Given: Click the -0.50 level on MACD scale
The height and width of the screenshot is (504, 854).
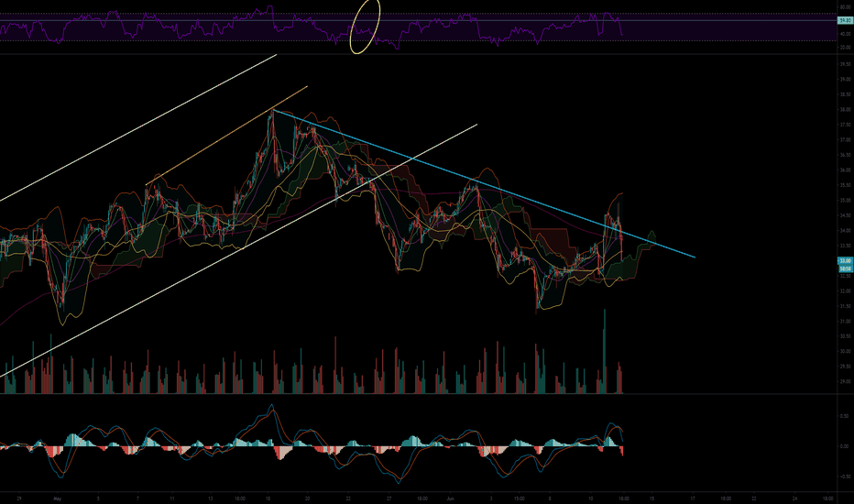Looking at the screenshot, I should 844,477.
